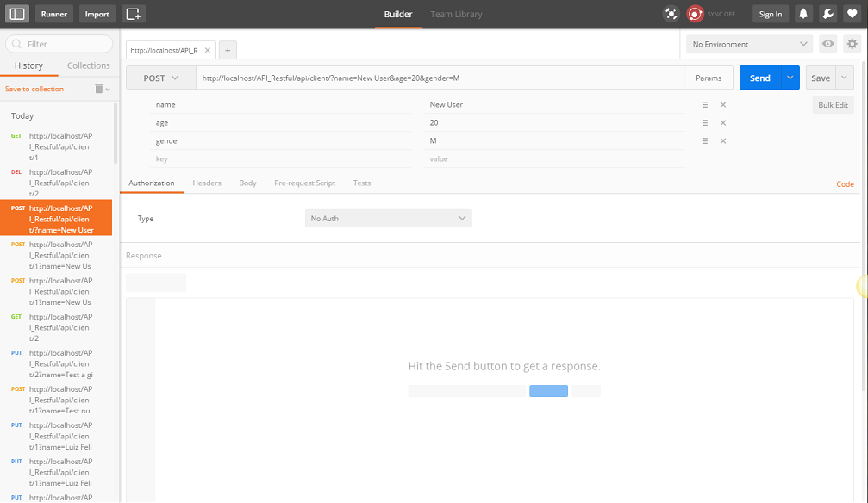Image resolution: width=868 pixels, height=503 pixels.
Task: Open the Body tab
Action: click(x=247, y=183)
